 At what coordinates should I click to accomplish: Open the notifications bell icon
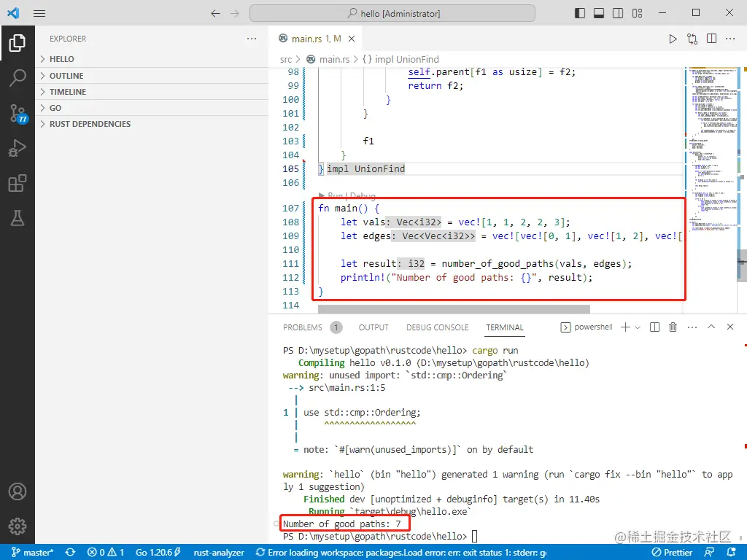pos(731,553)
